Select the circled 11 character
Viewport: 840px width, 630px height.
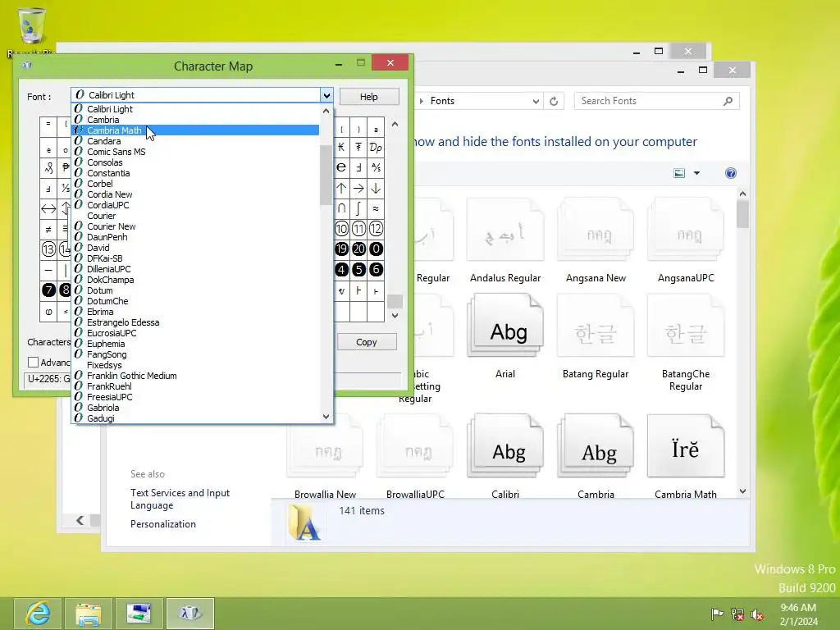pos(359,229)
